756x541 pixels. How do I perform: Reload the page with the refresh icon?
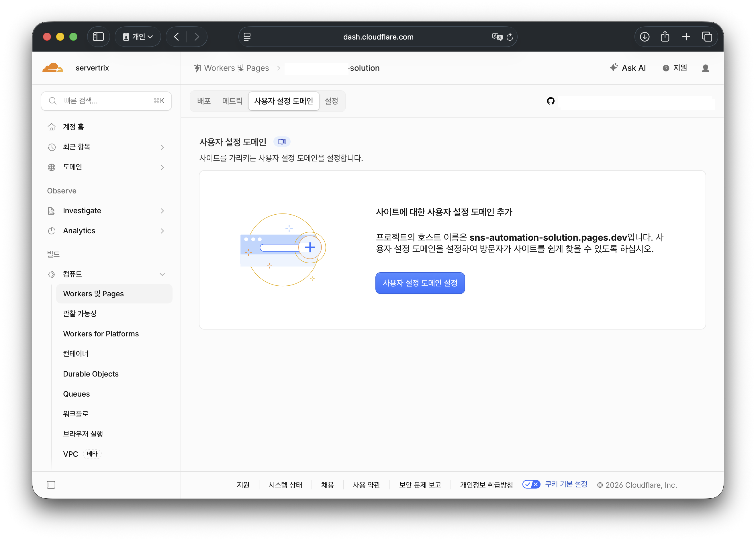click(510, 37)
